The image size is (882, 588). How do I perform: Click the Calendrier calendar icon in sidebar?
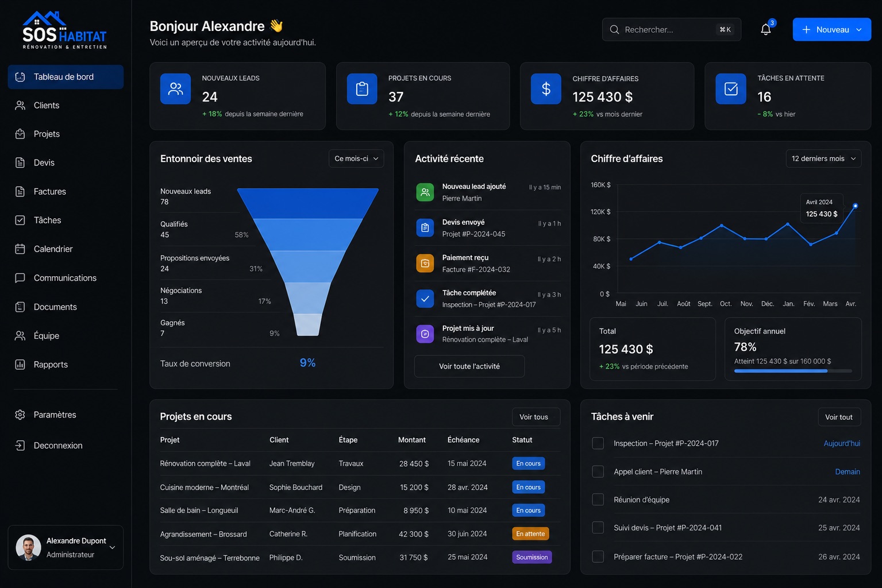pos(20,249)
